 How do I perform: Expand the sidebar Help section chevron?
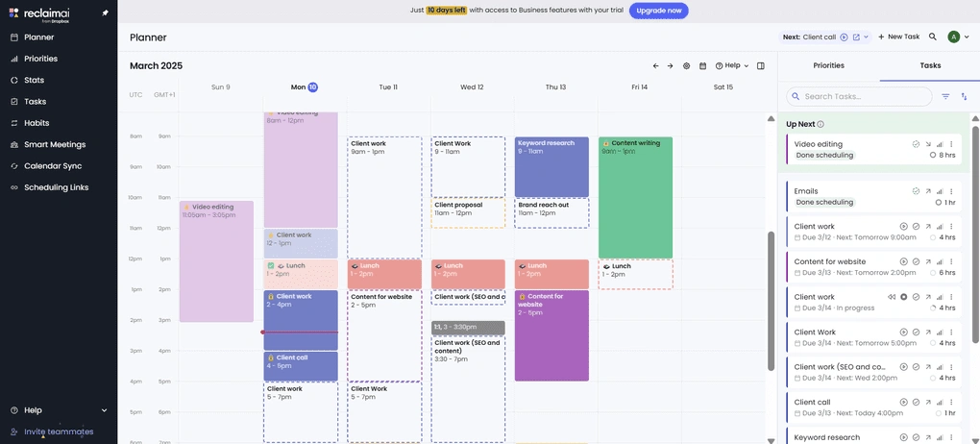tap(105, 410)
